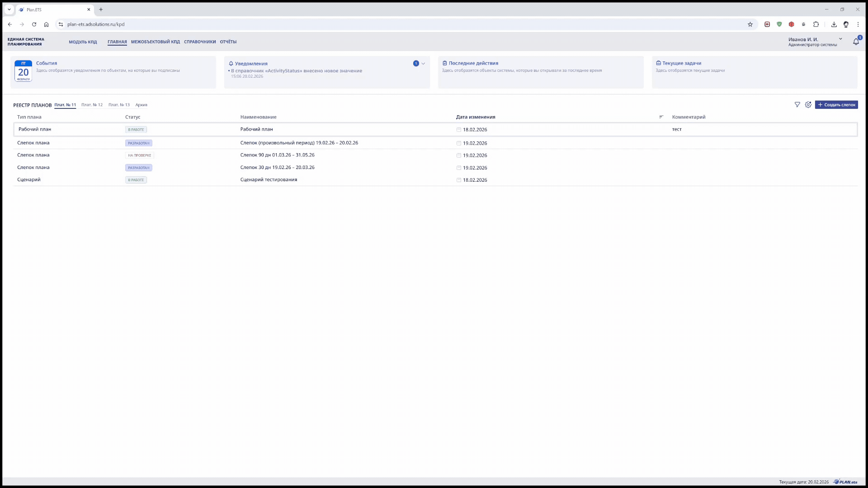Open Иванов И. И. user dropdown

point(840,39)
